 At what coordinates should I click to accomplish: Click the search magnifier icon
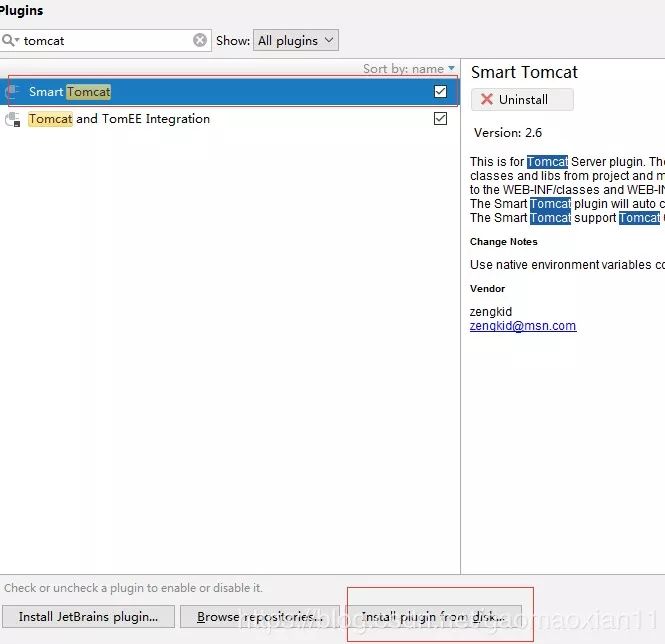click(8, 40)
